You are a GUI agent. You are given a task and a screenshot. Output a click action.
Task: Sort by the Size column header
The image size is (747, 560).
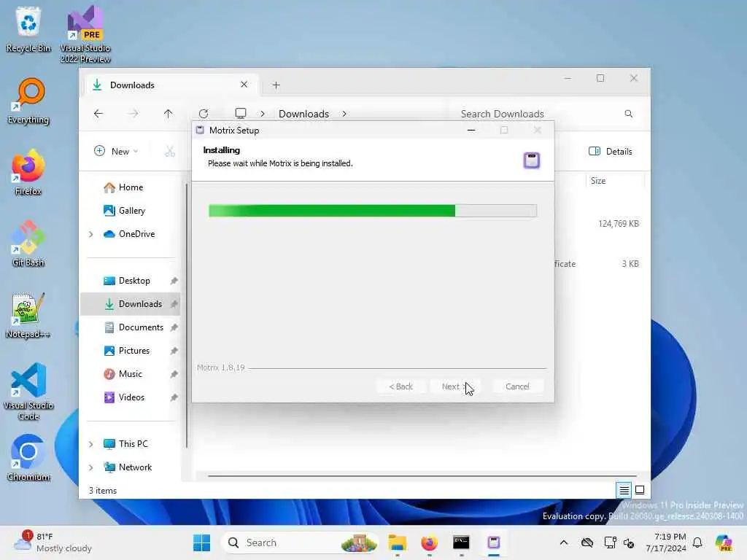pyautogui.click(x=614, y=181)
